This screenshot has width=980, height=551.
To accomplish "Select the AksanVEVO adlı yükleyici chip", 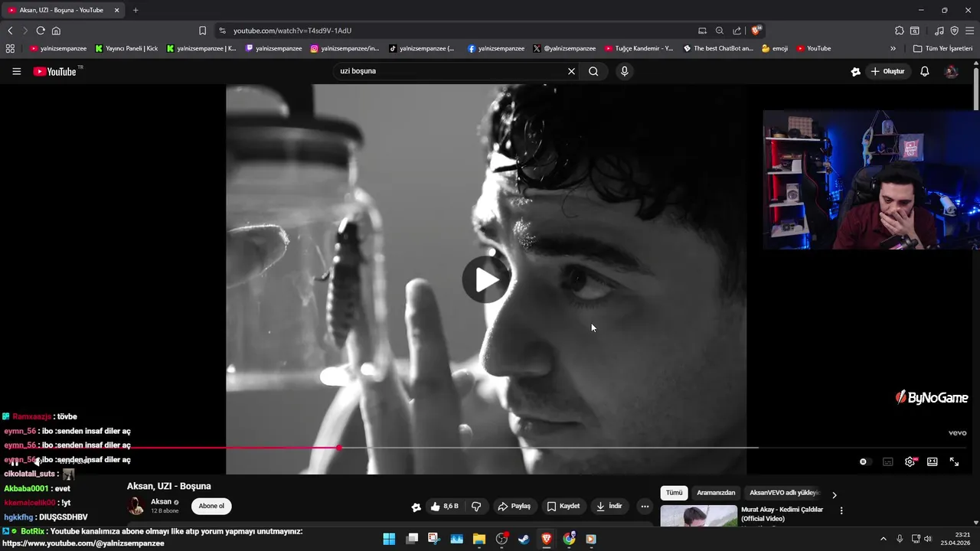I will click(x=784, y=493).
